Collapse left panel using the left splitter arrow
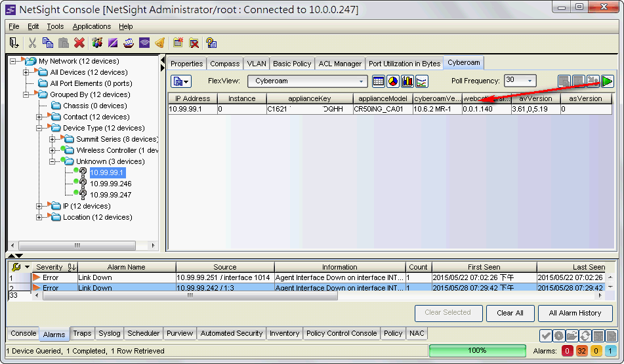 click(162, 60)
